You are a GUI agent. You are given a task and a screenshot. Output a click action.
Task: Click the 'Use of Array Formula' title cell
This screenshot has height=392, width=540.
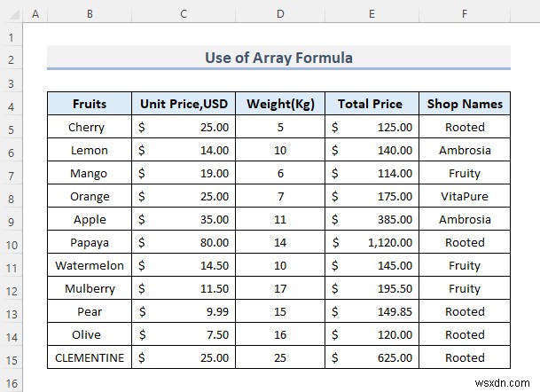[278, 58]
